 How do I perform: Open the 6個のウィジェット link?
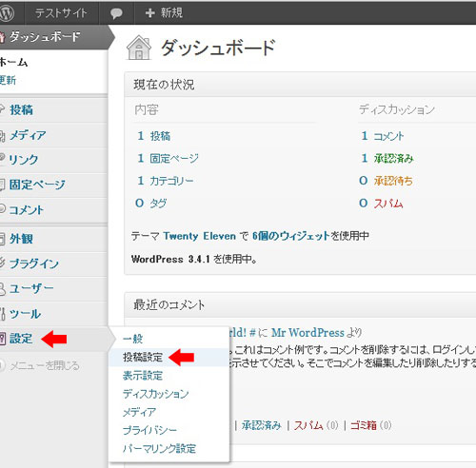(291, 236)
